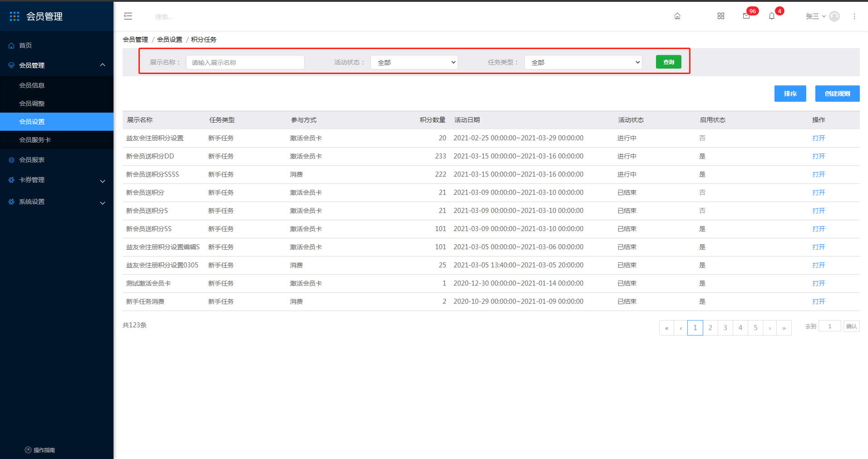Select 会员设置 submenu item
868x459 pixels.
pyautogui.click(x=57, y=122)
